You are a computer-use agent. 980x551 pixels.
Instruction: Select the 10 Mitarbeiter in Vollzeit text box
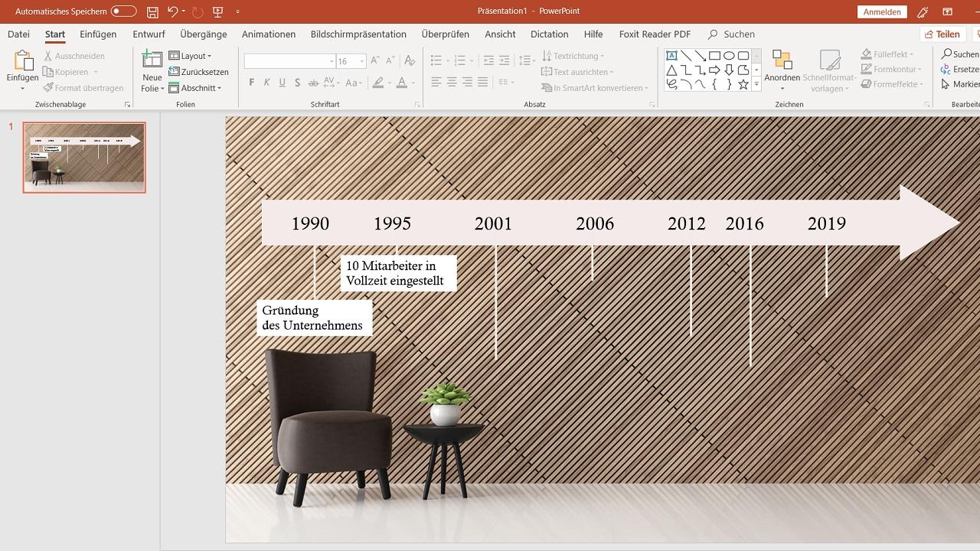[x=399, y=273]
